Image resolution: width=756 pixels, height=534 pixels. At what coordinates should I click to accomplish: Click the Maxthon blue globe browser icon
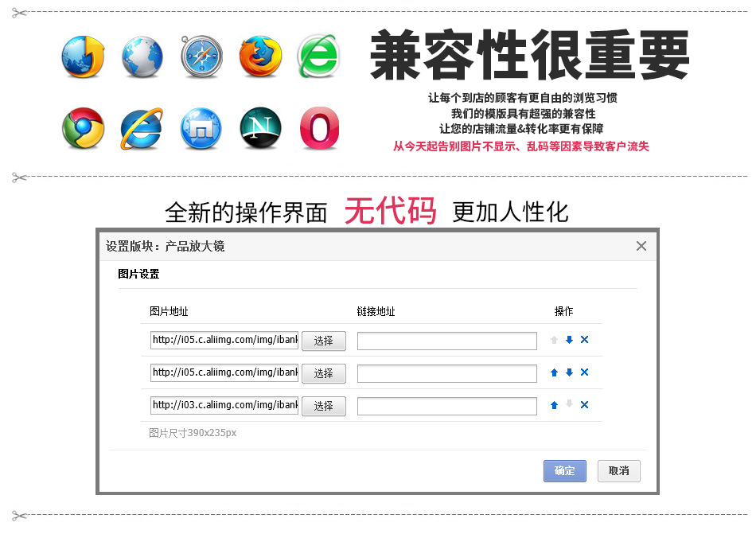[83, 57]
